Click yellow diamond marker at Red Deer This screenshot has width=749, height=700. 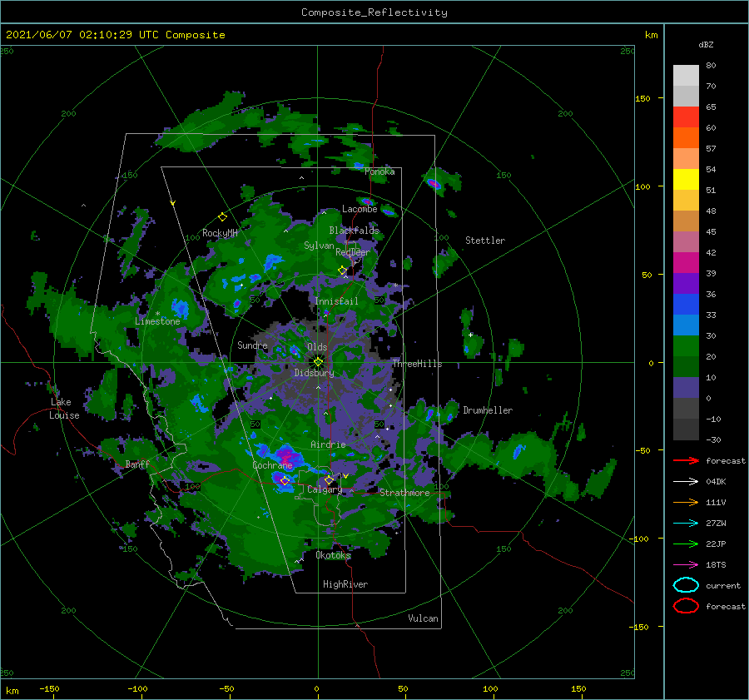click(343, 271)
